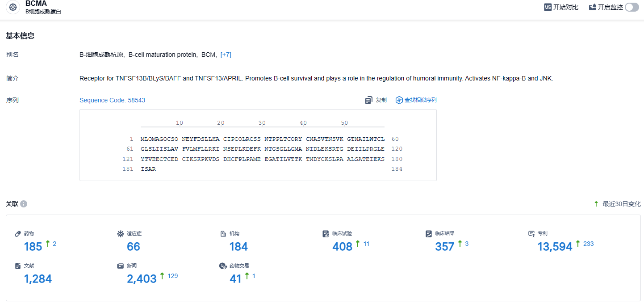Viewport: 644px width, 304px height.
Task: Click the clinical trials (临床试验) icon
Action: click(326, 233)
